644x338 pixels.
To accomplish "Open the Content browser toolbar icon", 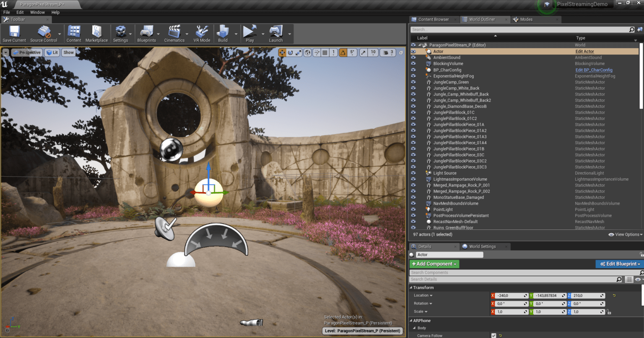I will (x=74, y=34).
